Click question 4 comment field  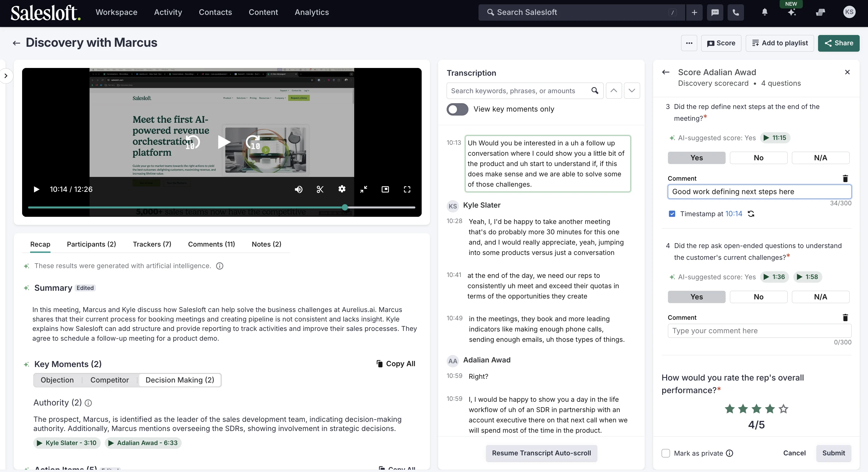(759, 331)
